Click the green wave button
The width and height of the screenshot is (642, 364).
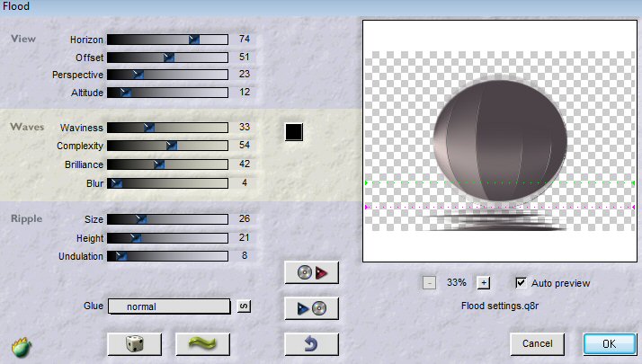click(x=202, y=344)
